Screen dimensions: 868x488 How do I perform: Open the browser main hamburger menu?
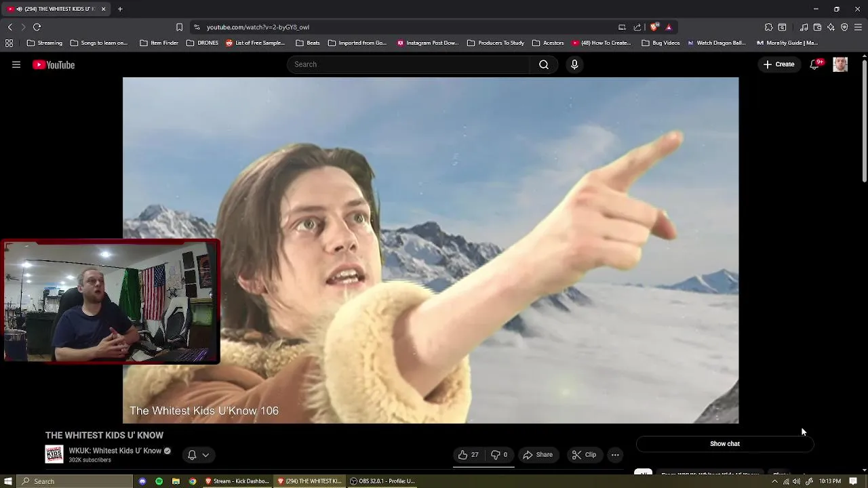858,27
